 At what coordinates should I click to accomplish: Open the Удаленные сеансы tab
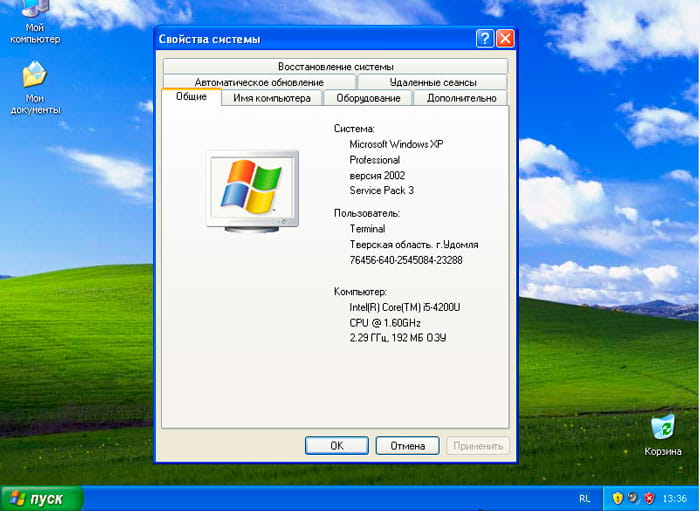click(433, 83)
